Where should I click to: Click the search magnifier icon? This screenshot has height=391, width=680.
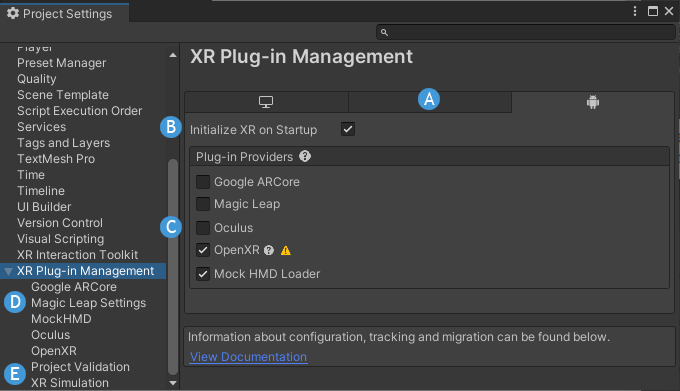point(384,33)
